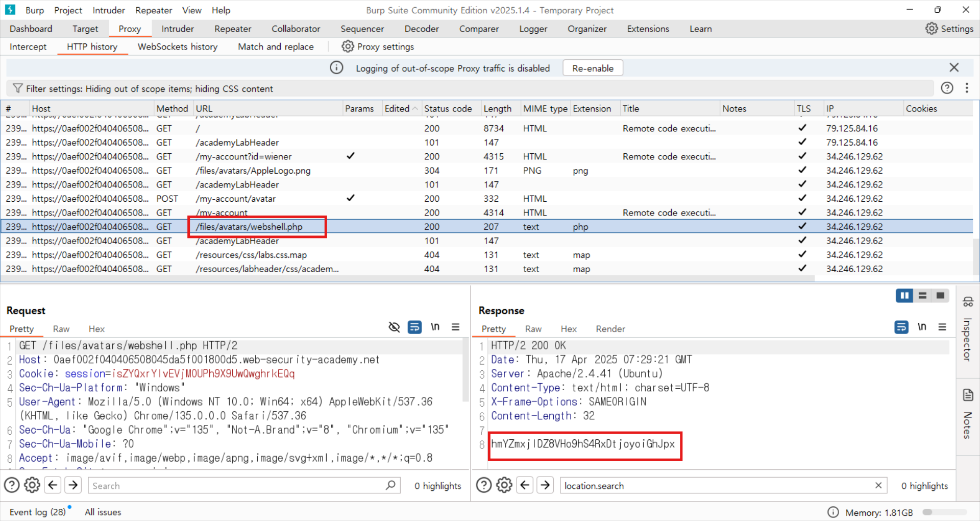The height and width of the screenshot is (521, 980).
Task: Go to previous Response search match
Action: click(x=525, y=485)
